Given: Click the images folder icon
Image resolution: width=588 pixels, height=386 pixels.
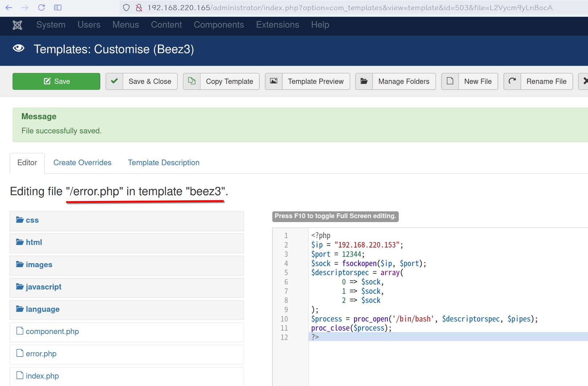Looking at the screenshot, I should [x=20, y=264].
